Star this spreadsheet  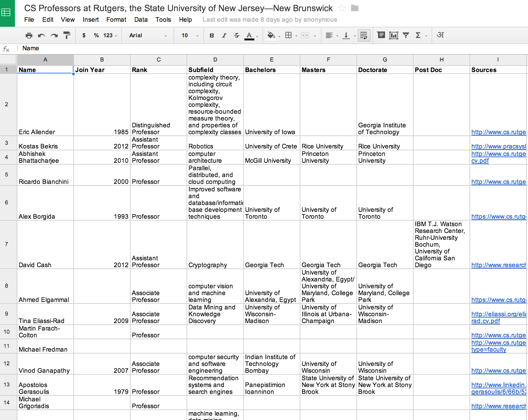click(342, 8)
